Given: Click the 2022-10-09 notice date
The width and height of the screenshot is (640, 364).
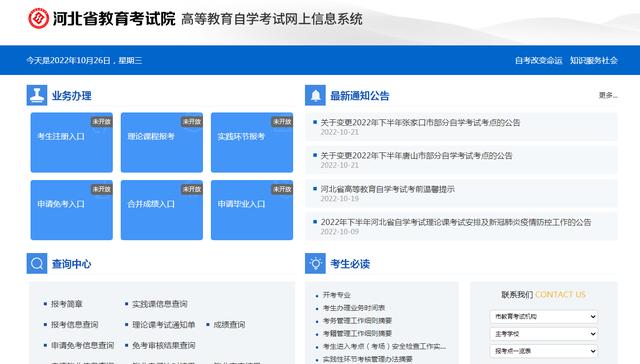Looking at the screenshot, I should 340,232.
